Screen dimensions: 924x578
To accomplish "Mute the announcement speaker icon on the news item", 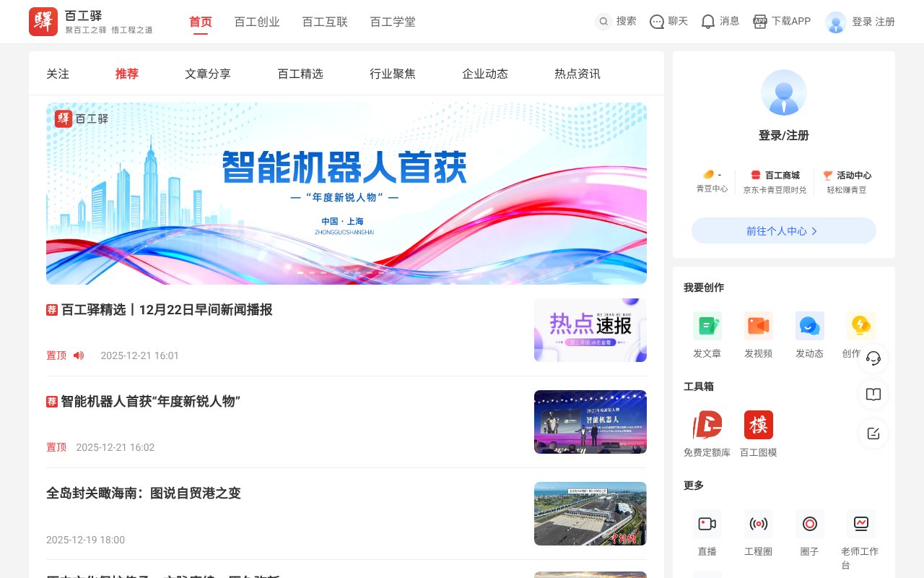I will click(79, 355).
